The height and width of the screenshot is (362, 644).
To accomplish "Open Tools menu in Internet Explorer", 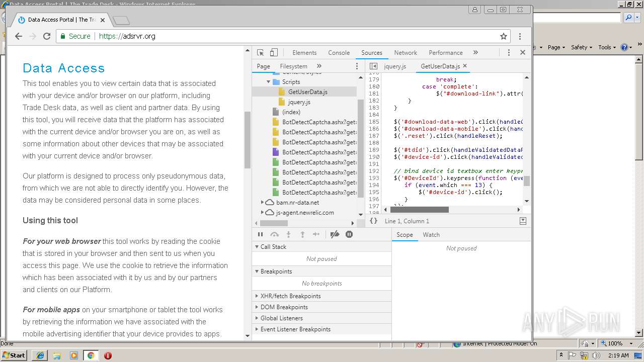I will coord(607,47).
